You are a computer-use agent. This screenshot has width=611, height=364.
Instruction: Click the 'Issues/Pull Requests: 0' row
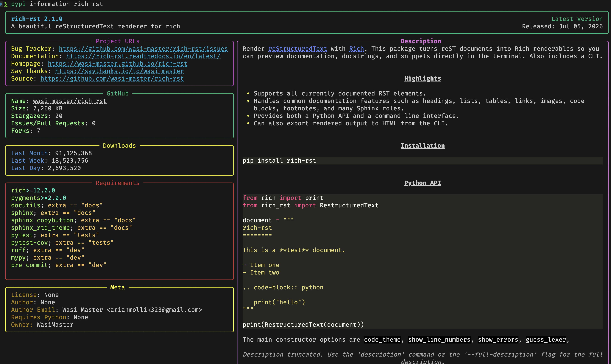(53, 123)
